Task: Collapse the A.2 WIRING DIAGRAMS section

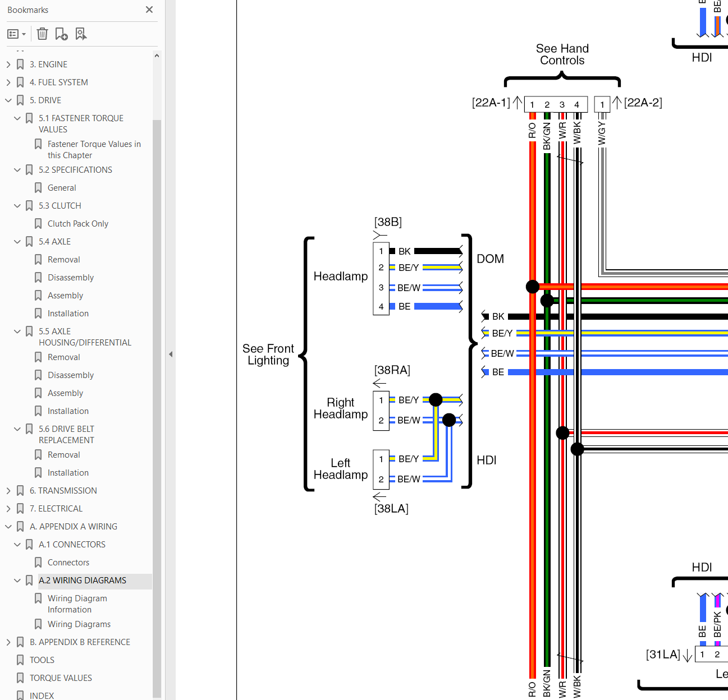Action: pyautogui.click(x=17, y=581)
